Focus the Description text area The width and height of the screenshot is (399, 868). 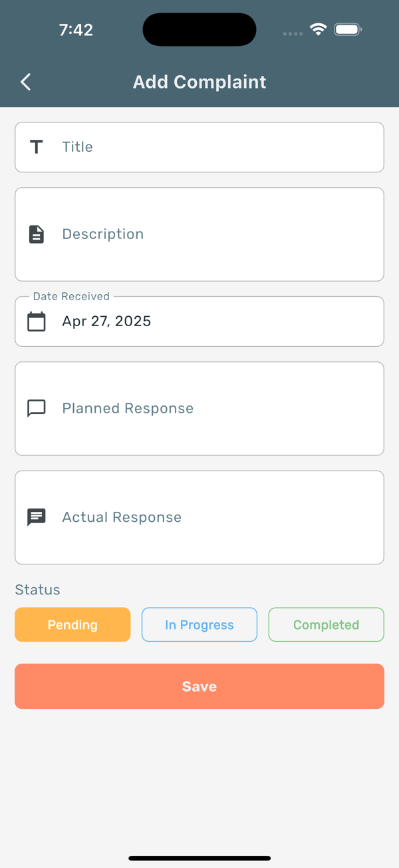pyautogui.click(x=199, y=234)
